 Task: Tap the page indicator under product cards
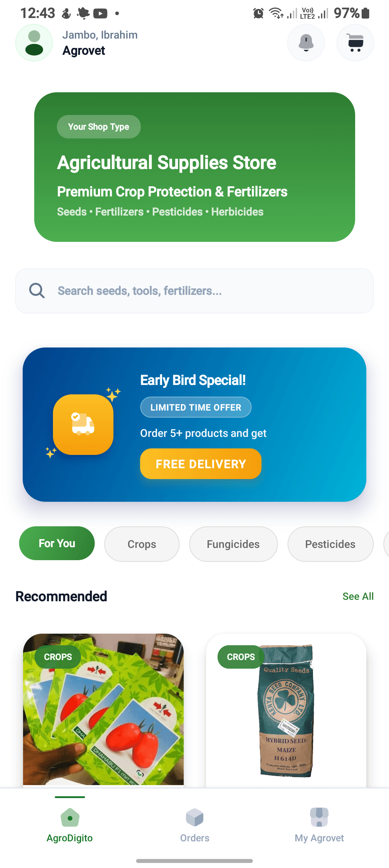70,797
